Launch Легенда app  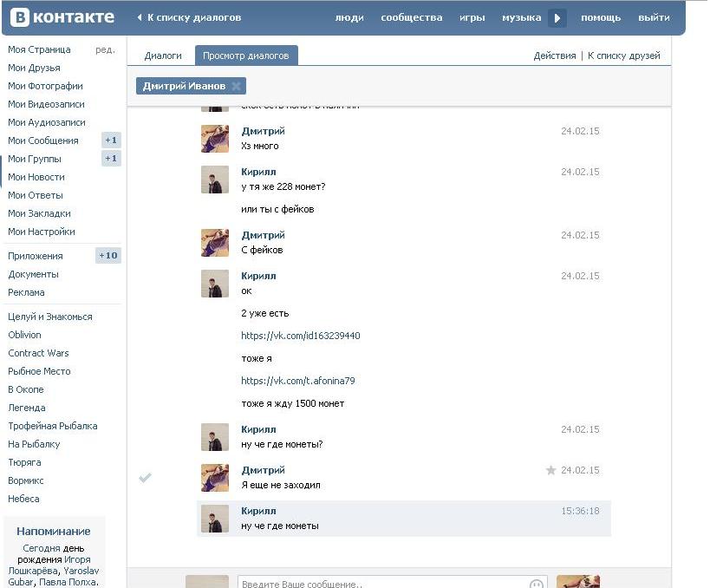pyautogui.click(x=27, y=408)
